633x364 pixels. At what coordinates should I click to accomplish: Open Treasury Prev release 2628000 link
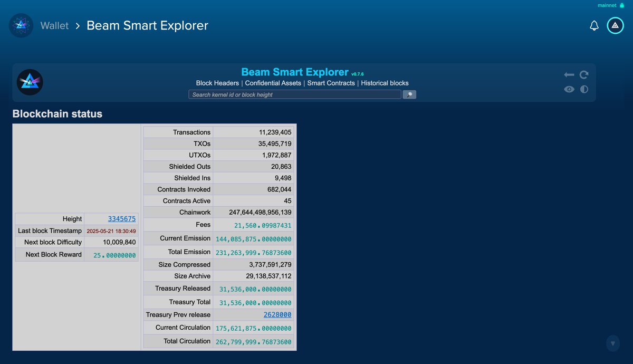pyautogui.click(x=277, y=314)
